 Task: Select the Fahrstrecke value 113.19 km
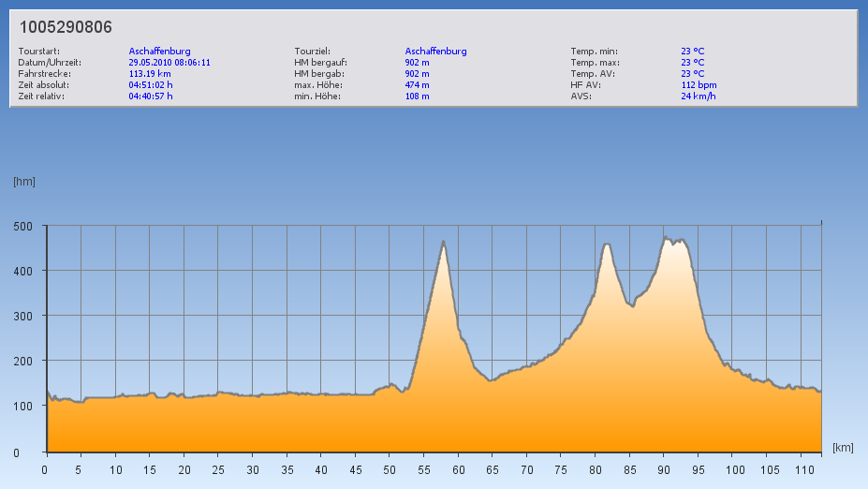click(x=150, y=74)
